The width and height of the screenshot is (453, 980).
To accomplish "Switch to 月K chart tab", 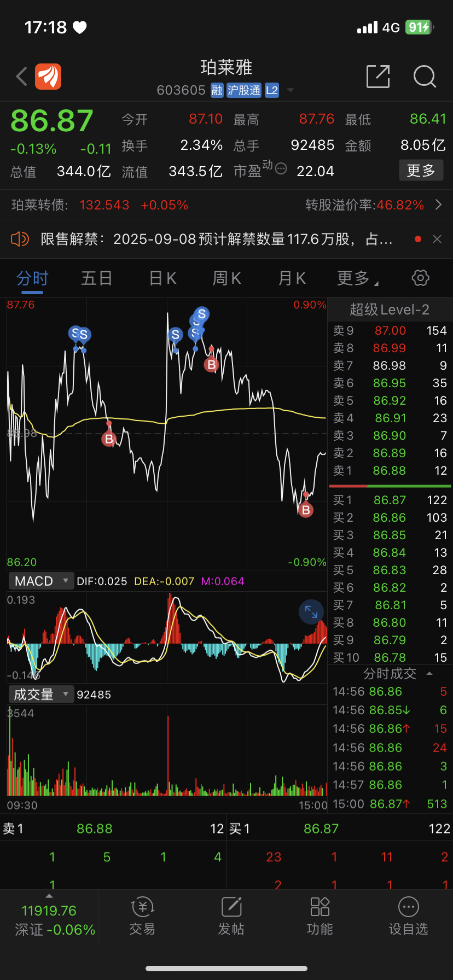I will point(292,278).
